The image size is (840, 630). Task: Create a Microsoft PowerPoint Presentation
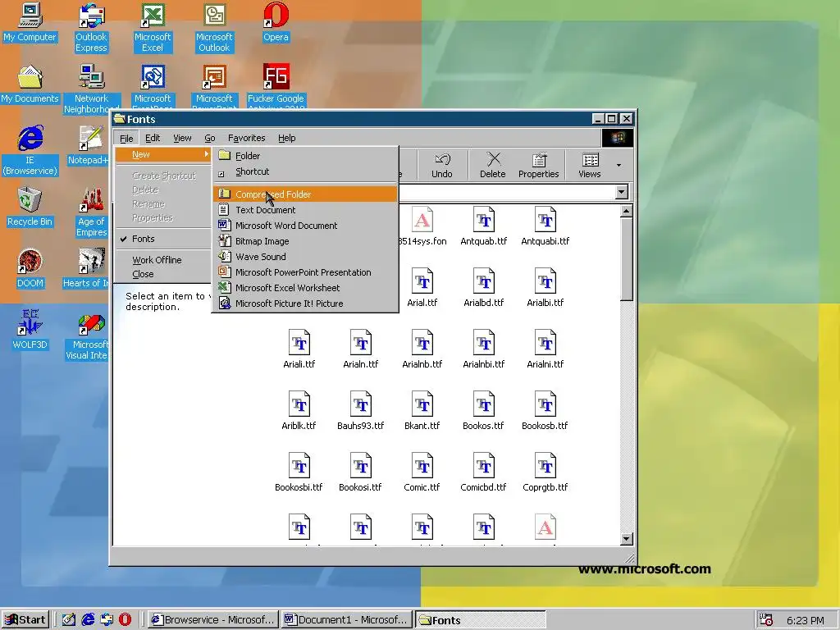click(x=305, y=272)
